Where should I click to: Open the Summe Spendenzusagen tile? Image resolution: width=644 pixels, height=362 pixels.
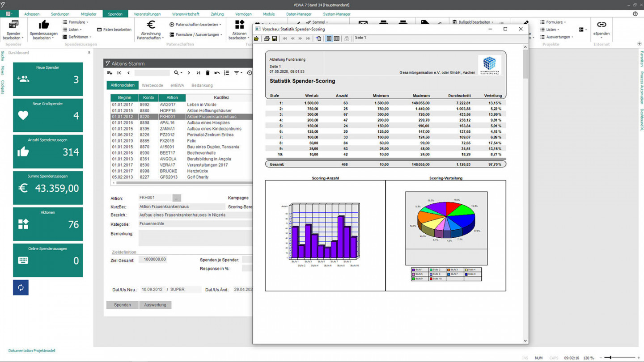click(48, 188)
